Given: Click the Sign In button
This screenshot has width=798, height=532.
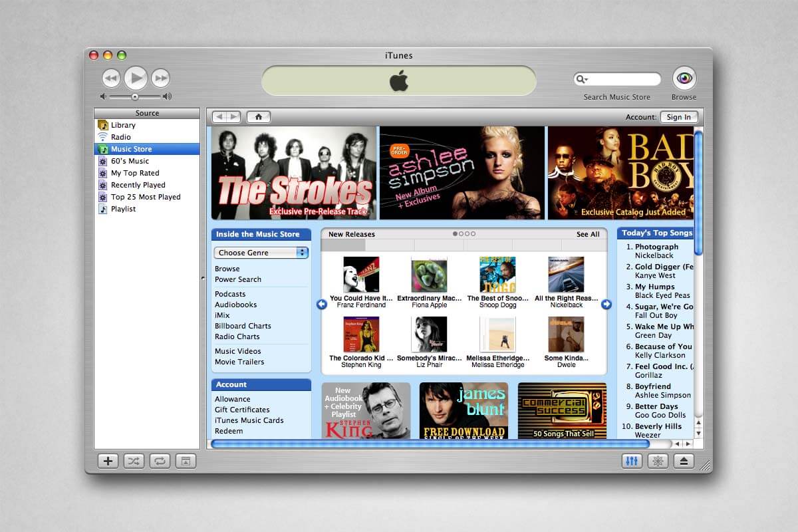Looking at the screenshot, I should pos(678,117).
